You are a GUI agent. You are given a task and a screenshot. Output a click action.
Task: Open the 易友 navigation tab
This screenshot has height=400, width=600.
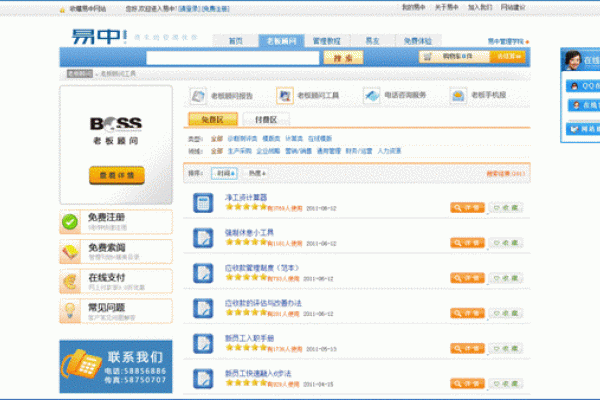pos(372,41)
